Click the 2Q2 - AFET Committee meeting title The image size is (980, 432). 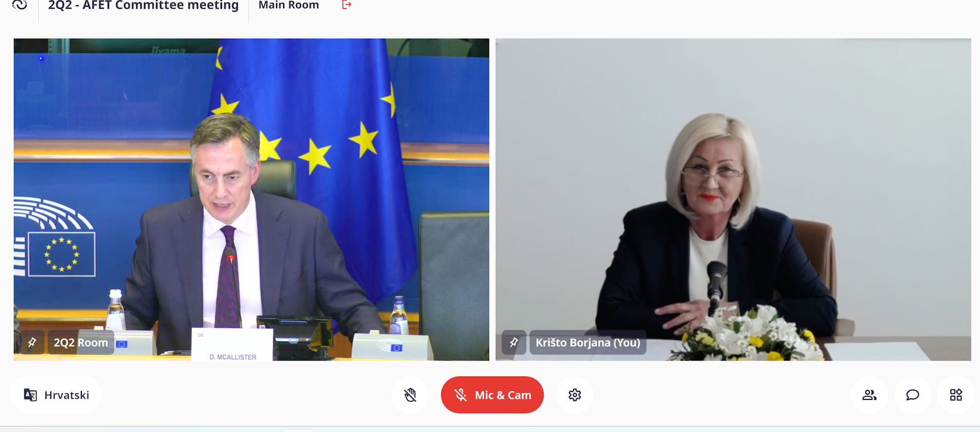(143, 5)
